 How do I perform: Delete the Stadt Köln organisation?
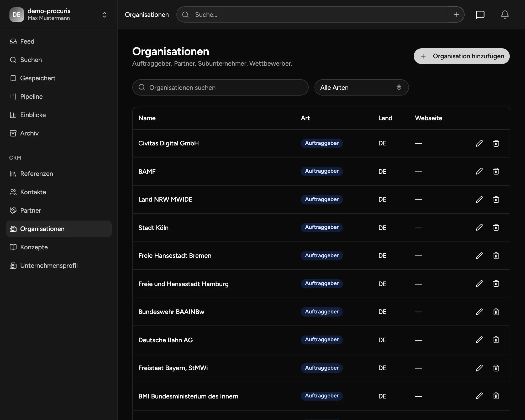tap(496, 228)
